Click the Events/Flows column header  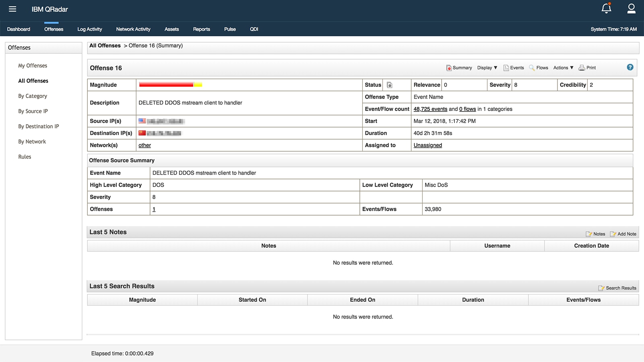click(583, 300)
